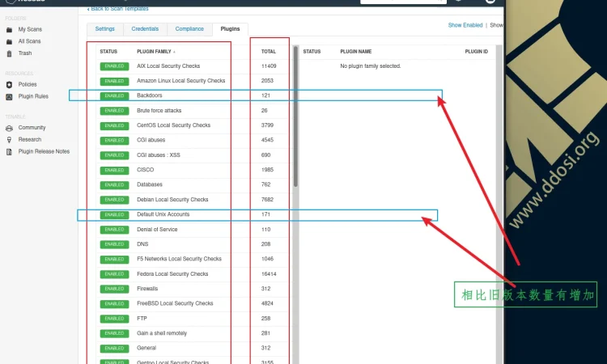This screenshot has height=364, width=607.
Task: Switch to the Credentials tab
Action: (x=145, y=29)
